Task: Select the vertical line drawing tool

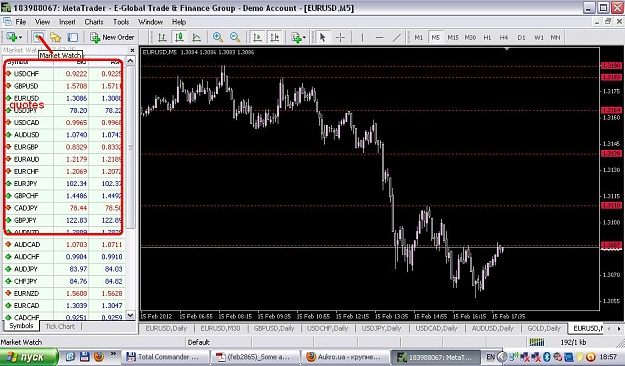Action: point(362,37)
